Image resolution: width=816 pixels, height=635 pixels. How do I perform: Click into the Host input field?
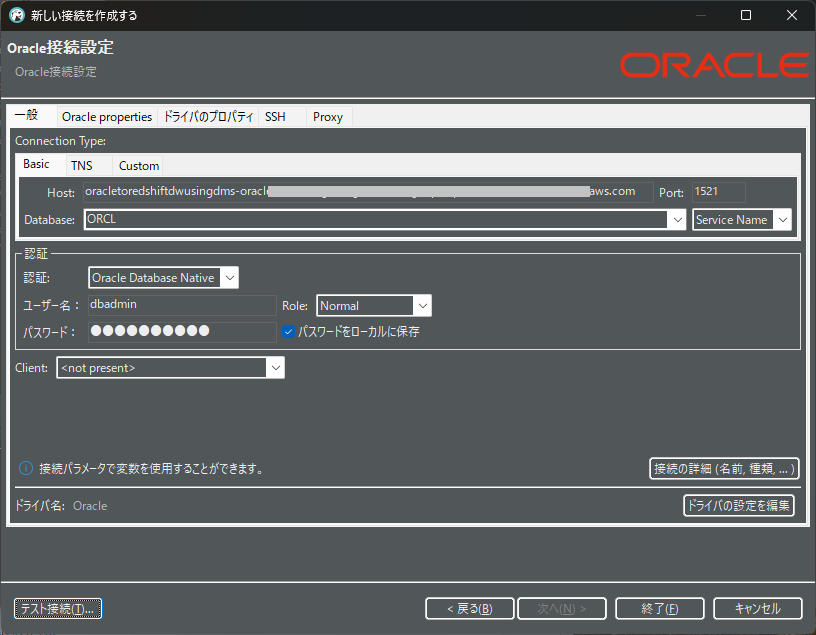tap(368, 192)
